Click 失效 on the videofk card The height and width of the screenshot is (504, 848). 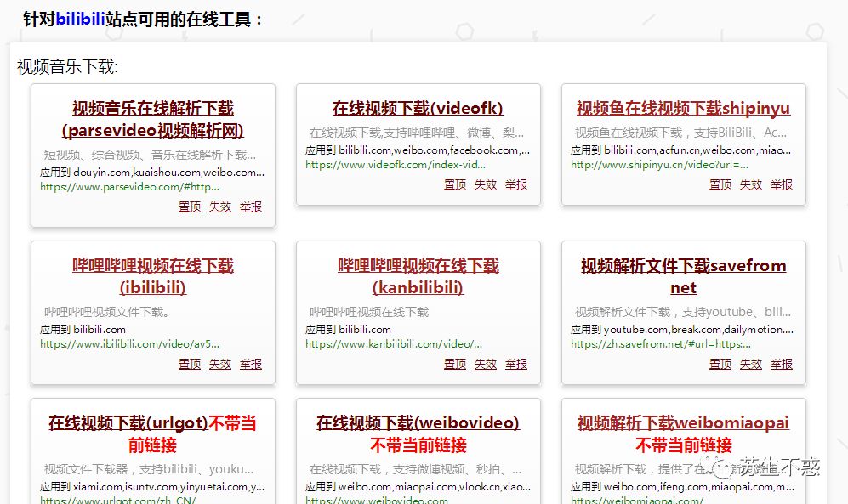tap(486, 184)
